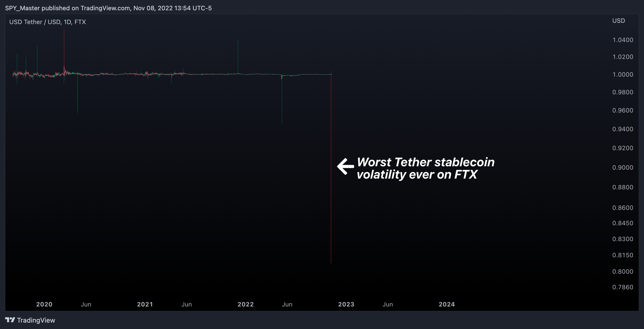Click the Jun label after 2022
Viewport: 644px width, 329px height.
(x=287, y=304)
